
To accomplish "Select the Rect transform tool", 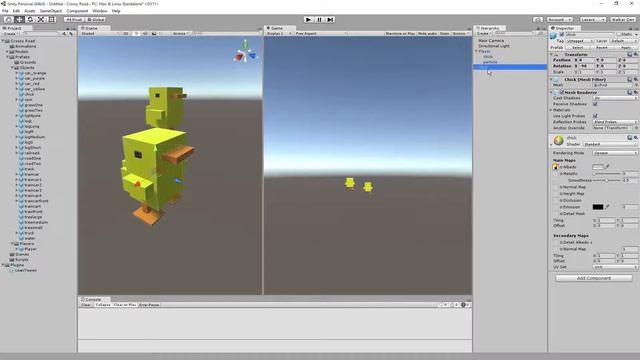I will [x=51, y=20].
